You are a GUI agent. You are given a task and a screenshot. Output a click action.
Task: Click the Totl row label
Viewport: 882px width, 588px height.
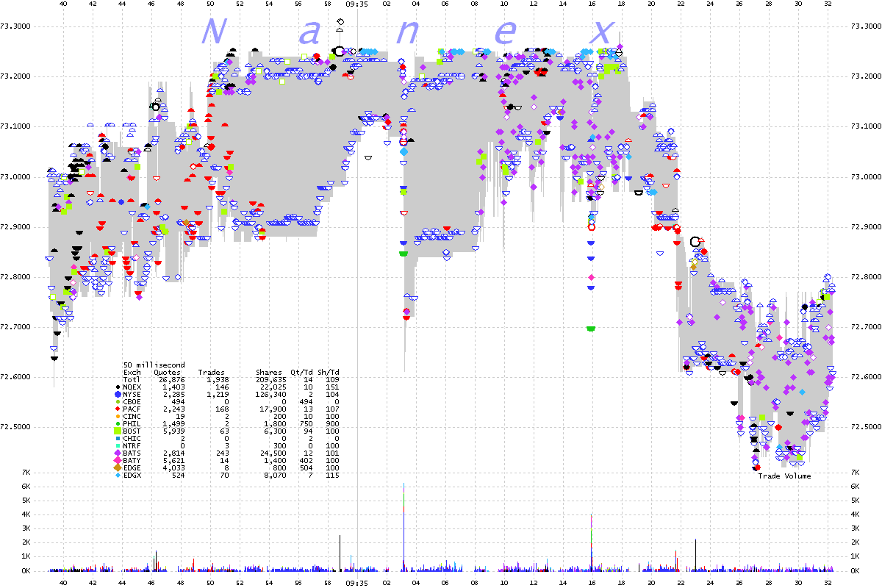tap(131, 379)
